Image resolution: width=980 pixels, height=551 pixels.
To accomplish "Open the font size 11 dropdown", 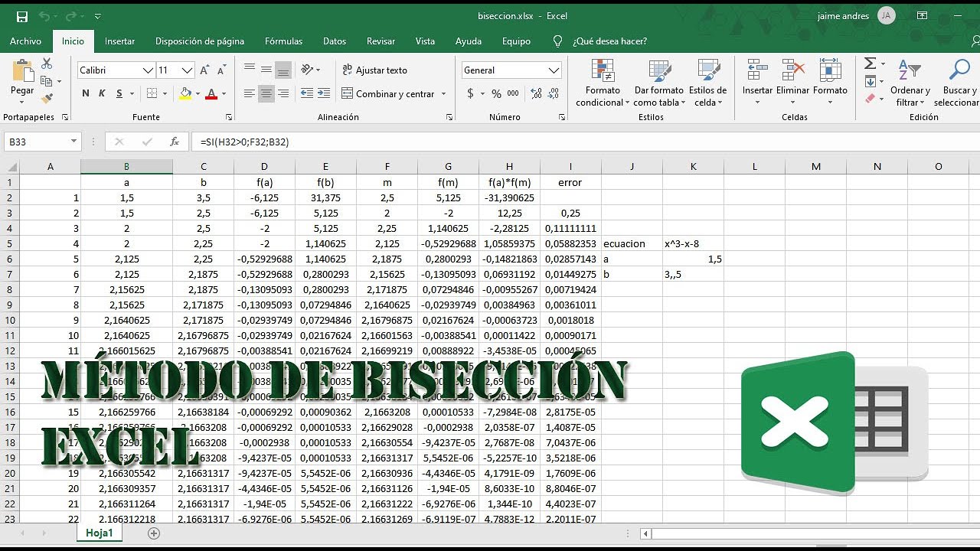I will [188, 70].
